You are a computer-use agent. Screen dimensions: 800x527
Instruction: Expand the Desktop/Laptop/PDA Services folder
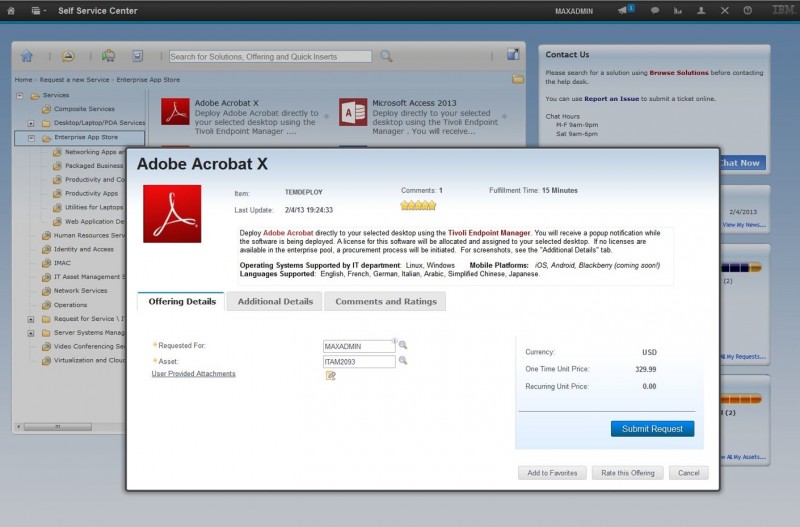31,123
